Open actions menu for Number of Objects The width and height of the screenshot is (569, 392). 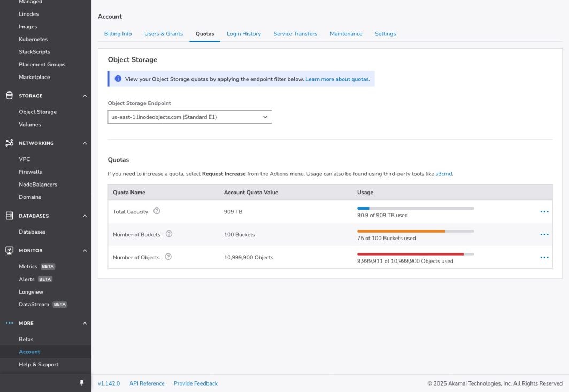pyautogui.click(x=544, y=258)
